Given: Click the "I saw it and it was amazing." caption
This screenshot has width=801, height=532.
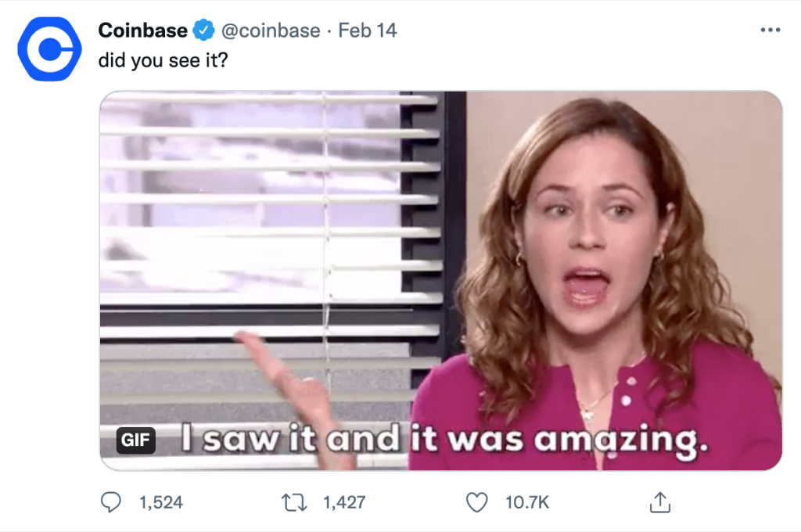Looking at the screenshot, I should point(444,440).
